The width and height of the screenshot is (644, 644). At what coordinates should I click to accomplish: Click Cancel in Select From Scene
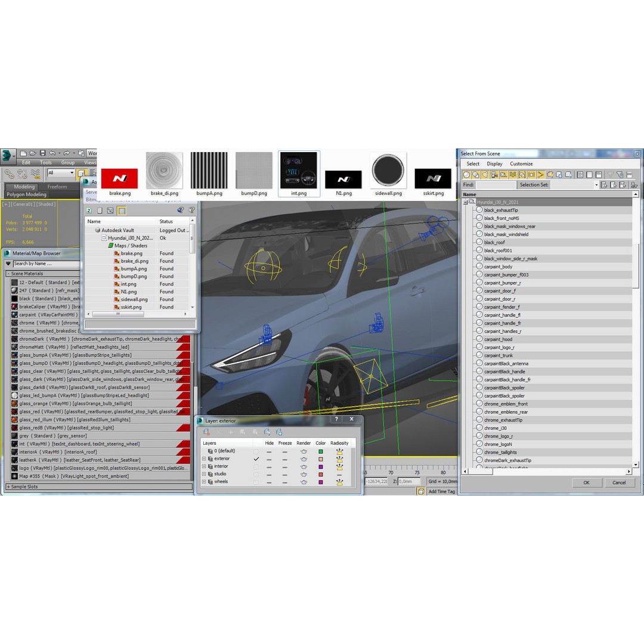tap(620, 483)
